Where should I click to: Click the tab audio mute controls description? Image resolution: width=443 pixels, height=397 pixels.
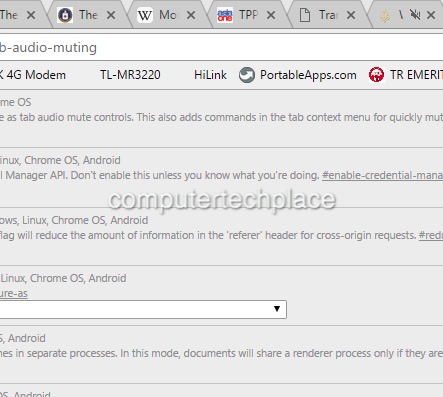pyautogui.click(x=221, y=118)
